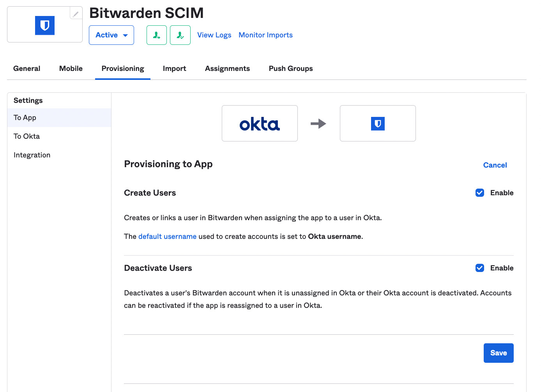Click the Bitwarden shield destination box

(x=378, y=124)
